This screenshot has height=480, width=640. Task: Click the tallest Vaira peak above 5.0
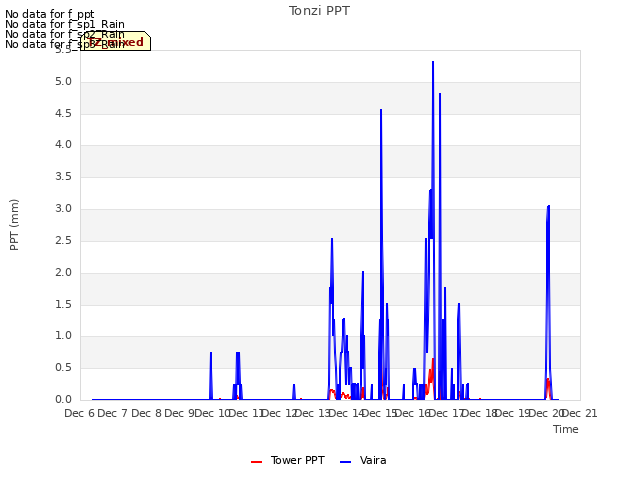click(x=433, y=62)
